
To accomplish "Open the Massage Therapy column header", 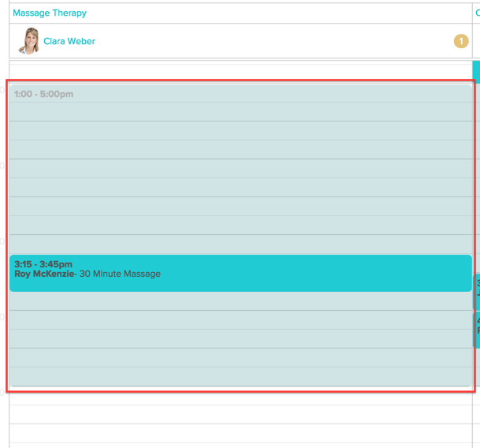I will [50, 13].
